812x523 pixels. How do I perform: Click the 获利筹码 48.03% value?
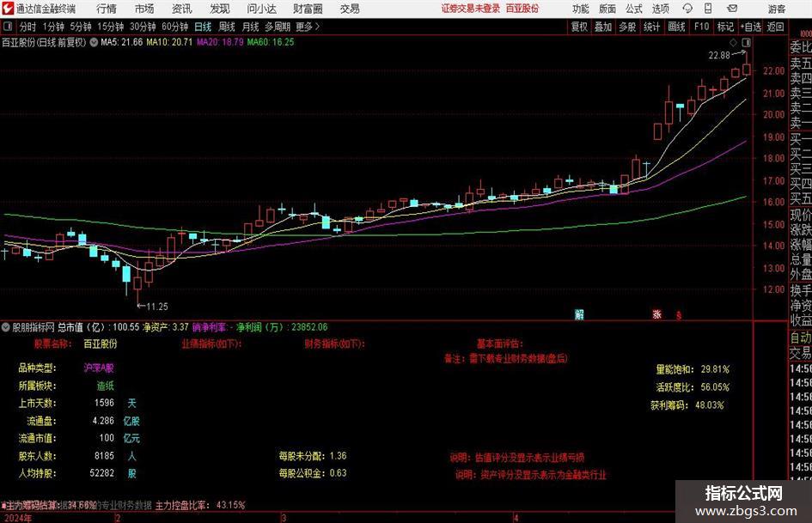pos(710,405)
